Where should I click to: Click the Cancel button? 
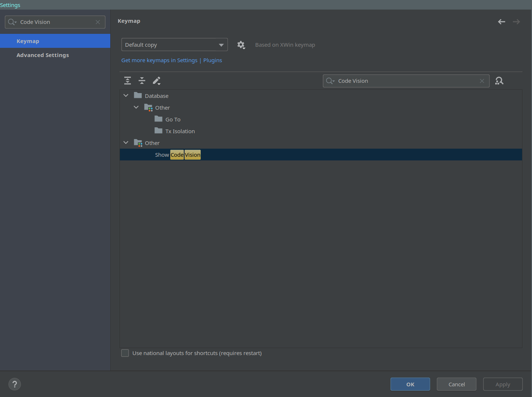[x=457, y=384]
